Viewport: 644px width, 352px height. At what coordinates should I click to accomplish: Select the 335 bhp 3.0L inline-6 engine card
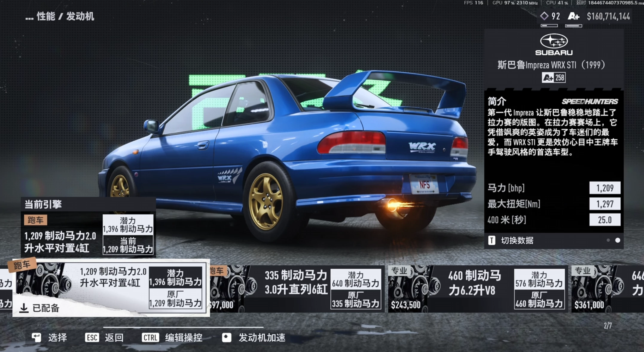coord(297,289)
